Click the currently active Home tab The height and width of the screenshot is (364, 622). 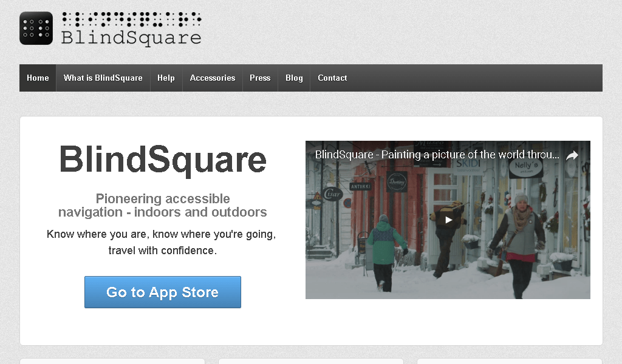37,78
